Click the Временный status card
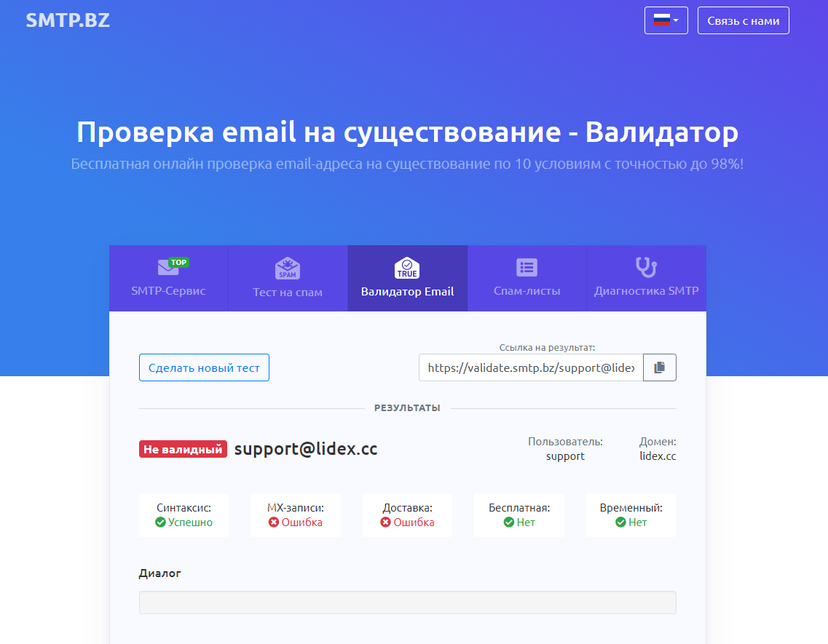 [631, 515]
